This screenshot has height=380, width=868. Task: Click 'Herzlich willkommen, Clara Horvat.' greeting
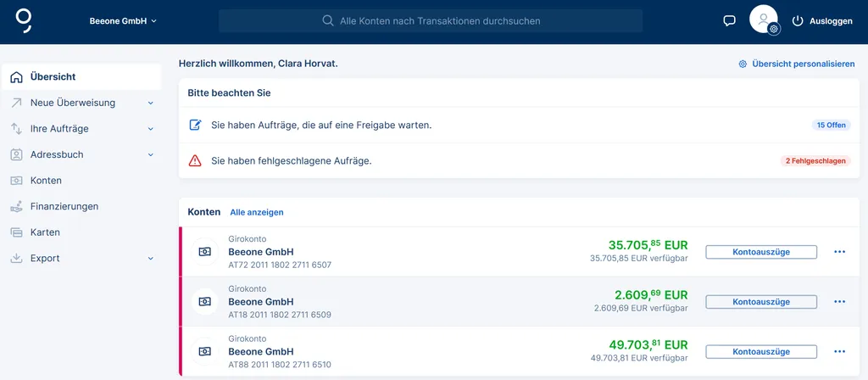point(259,64)
